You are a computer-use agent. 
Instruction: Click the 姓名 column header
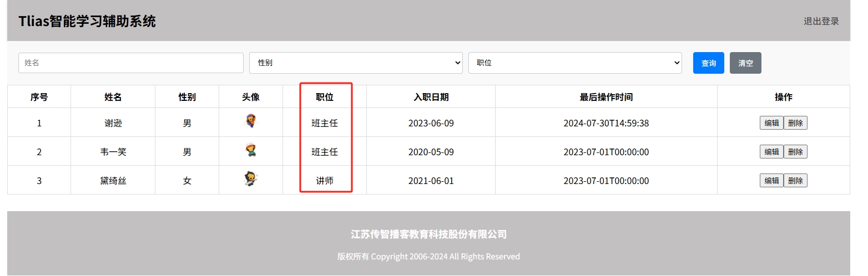click(113, 97)
